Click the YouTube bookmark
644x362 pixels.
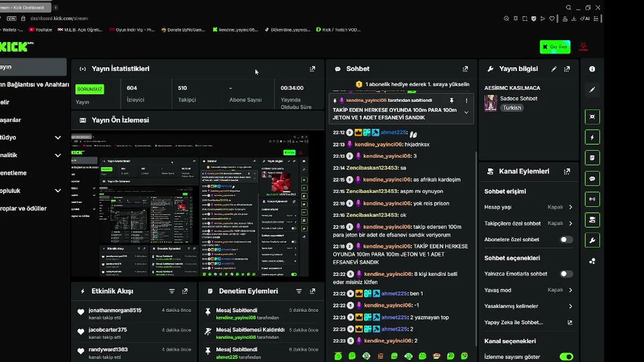40,30
